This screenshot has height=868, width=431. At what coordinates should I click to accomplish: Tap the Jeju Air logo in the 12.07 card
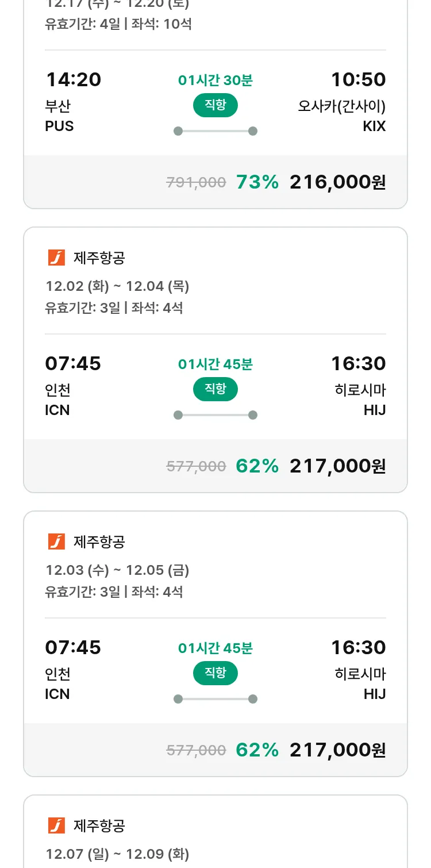point(56,825)
